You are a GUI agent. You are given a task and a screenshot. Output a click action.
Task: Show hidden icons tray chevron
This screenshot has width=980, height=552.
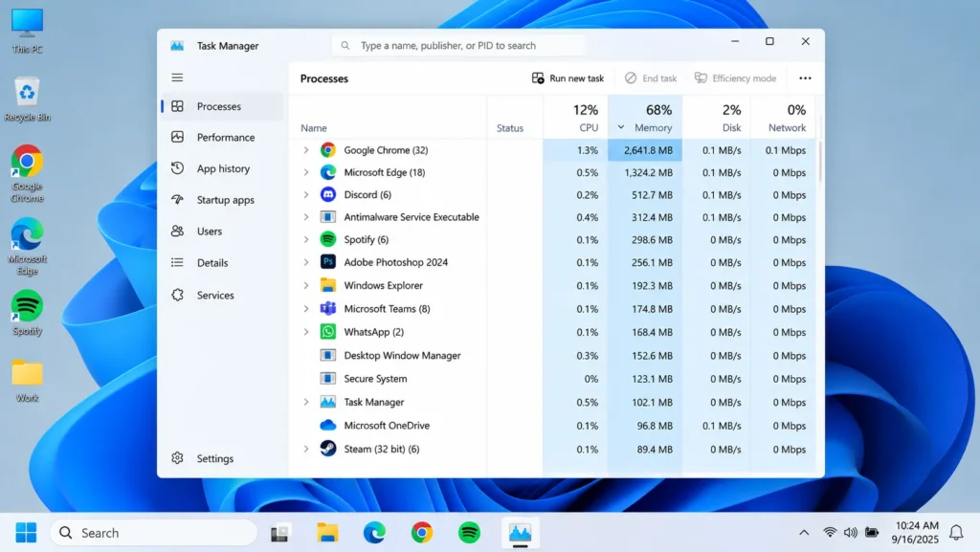(804, 533)
